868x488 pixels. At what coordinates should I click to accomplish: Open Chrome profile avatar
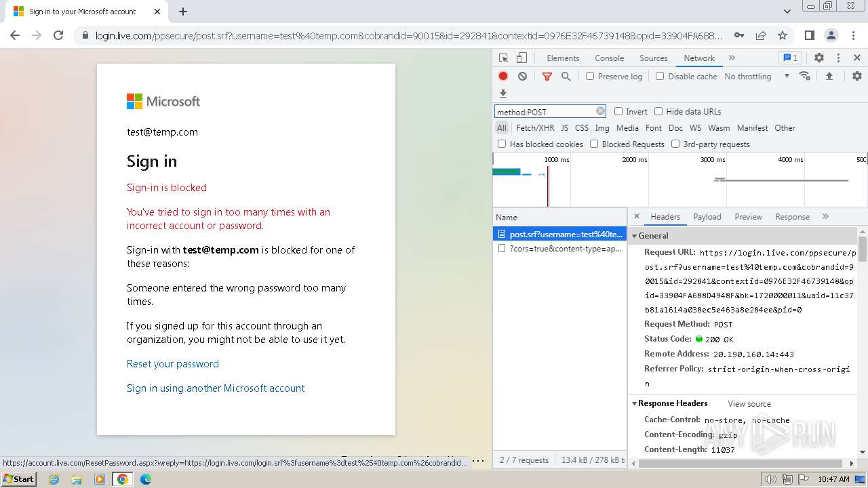tap(831, 35)
